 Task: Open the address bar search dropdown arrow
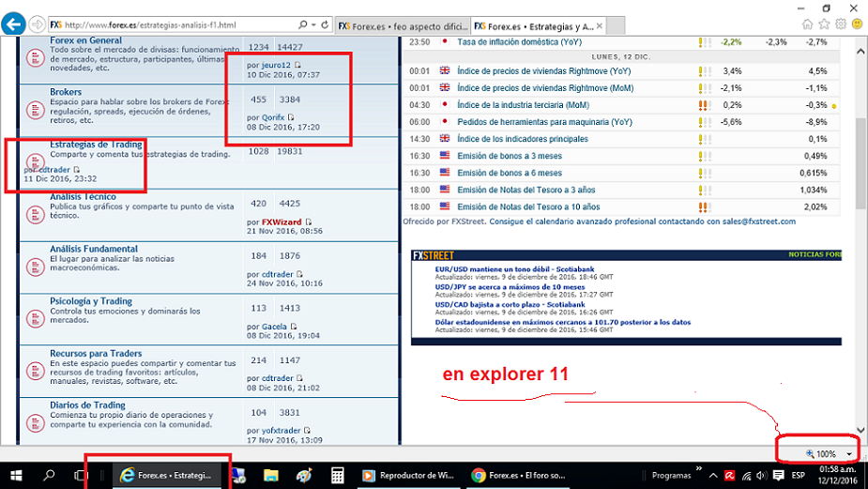[311, 24]
